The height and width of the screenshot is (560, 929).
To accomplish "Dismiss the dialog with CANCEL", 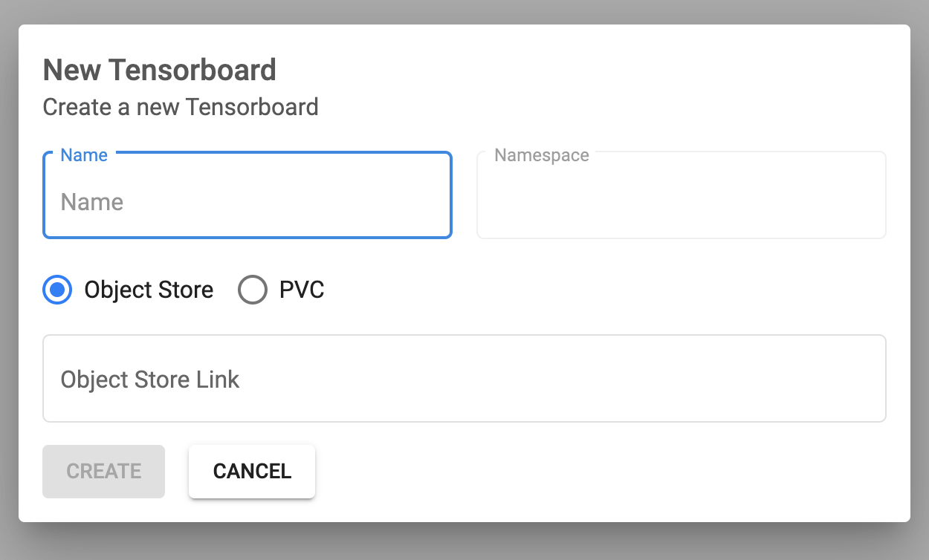I will click(251, 471).
